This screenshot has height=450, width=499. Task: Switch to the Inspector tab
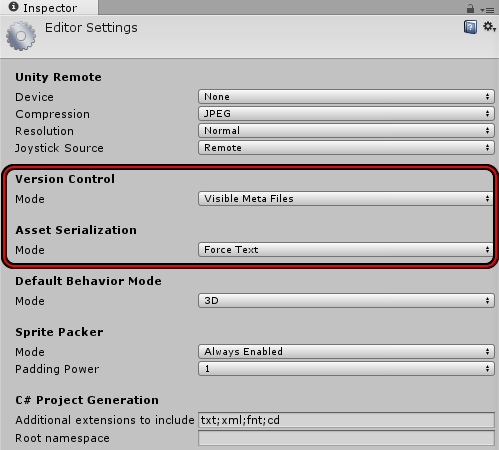49,8
